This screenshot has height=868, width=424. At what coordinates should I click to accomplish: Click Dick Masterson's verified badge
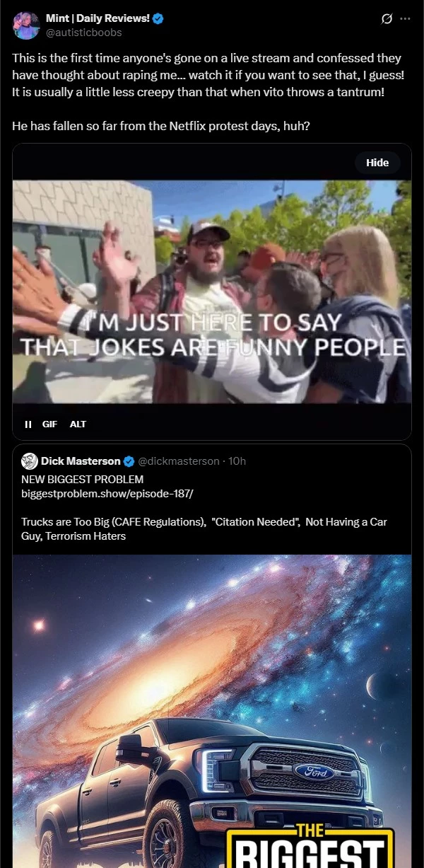pyautogui.click(x=129, y=461)
